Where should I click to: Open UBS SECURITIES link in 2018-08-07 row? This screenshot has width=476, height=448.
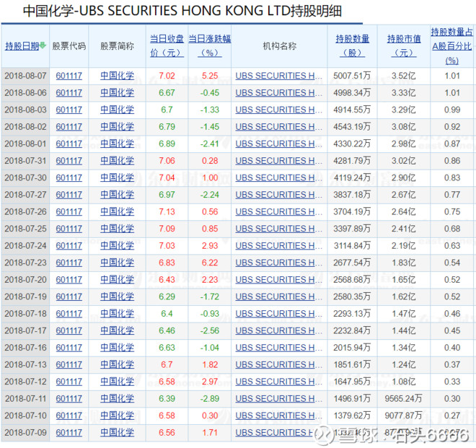point(278,76)
